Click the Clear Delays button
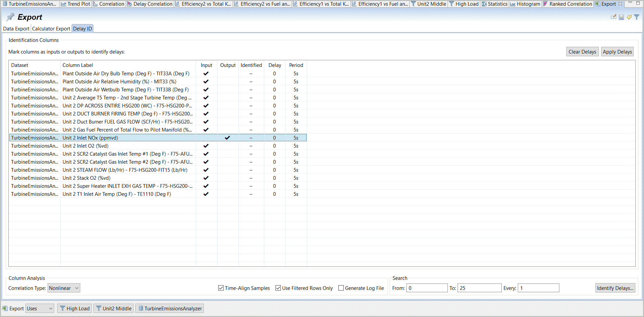 tap(582, 52)
